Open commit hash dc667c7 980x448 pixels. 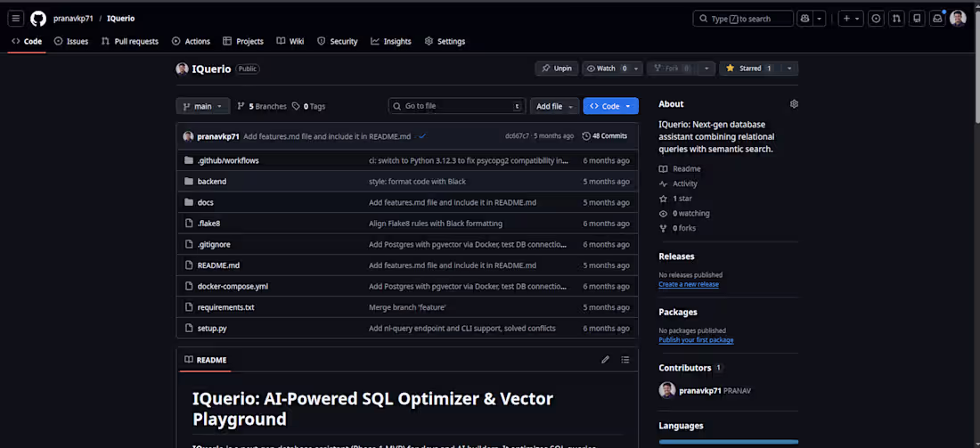click(517, 136)
